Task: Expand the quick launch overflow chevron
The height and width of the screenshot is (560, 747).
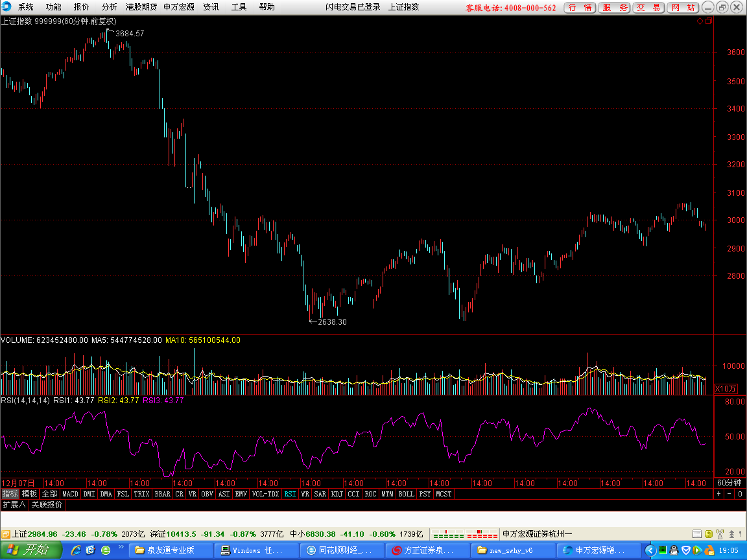Action: point(121,547)
